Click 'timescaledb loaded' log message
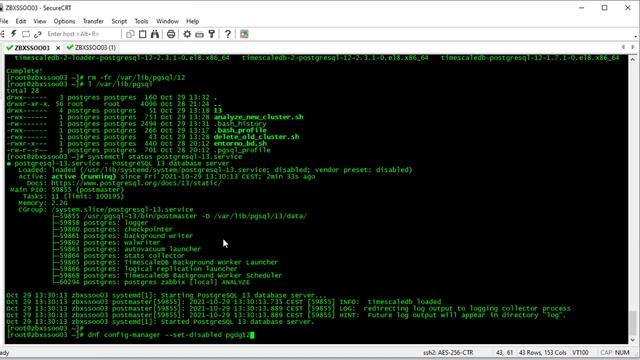This screenshot has width=640, height=360. coord(404,302)
